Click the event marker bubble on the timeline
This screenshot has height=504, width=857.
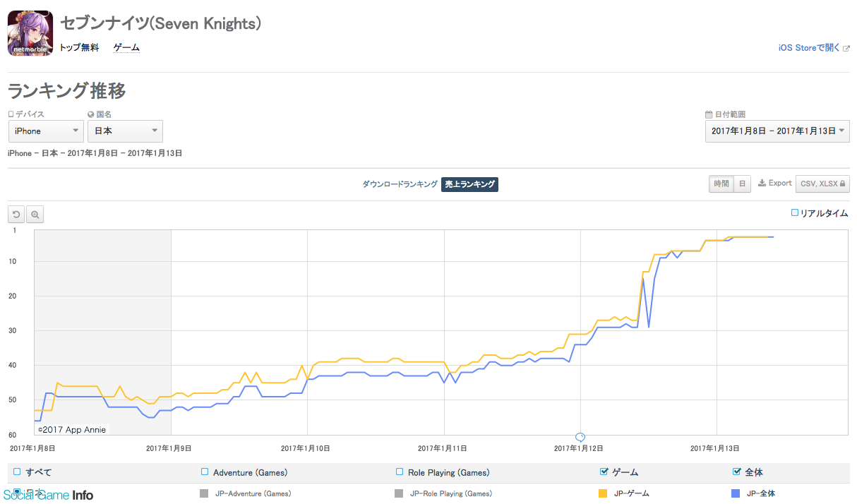click(580, 437)
